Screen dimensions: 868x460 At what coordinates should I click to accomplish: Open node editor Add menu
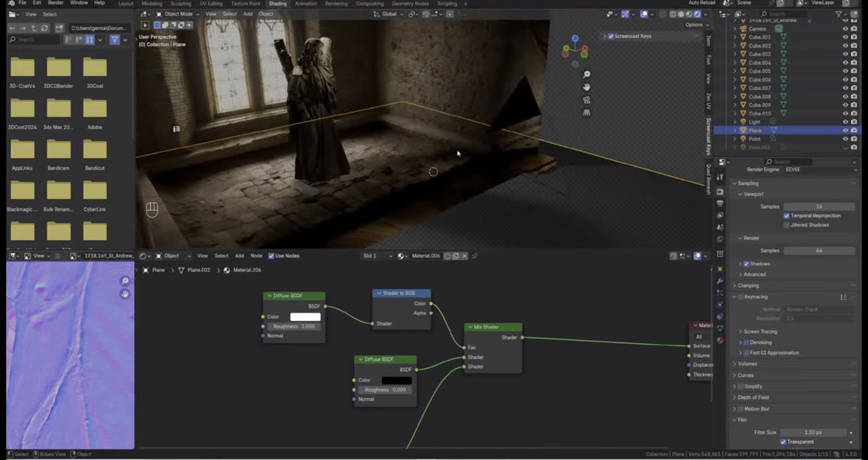(x=239, y=256)
